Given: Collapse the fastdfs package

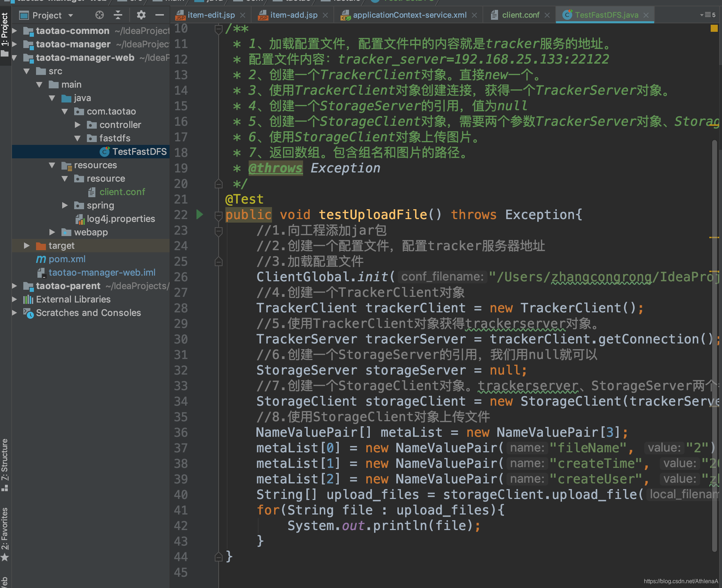Looking at the screenshot, I should point(78,139).
